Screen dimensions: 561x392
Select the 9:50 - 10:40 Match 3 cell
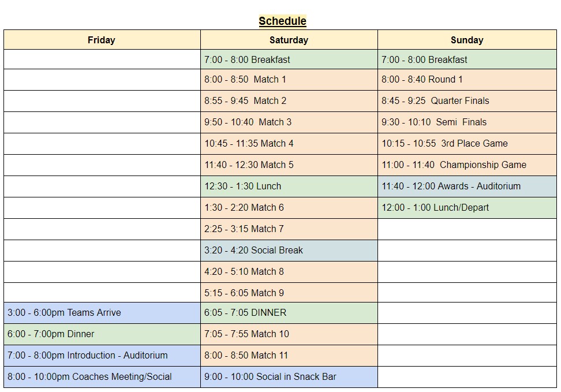289,122
